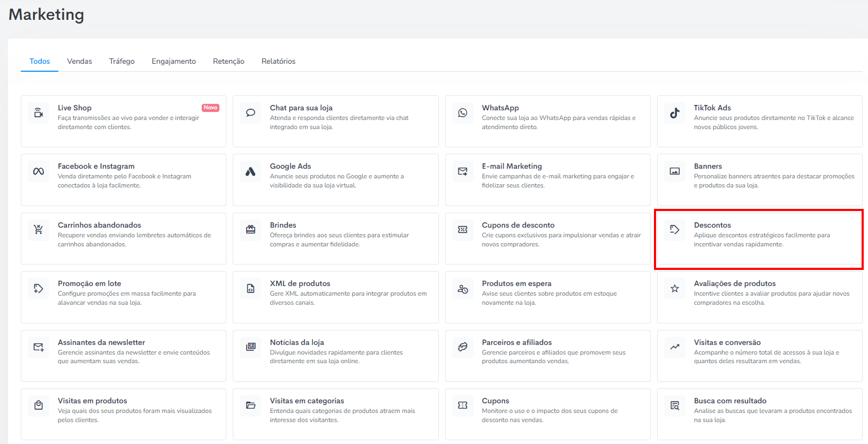Click the Facebook e Instagram Meta icon

[39, 171]
